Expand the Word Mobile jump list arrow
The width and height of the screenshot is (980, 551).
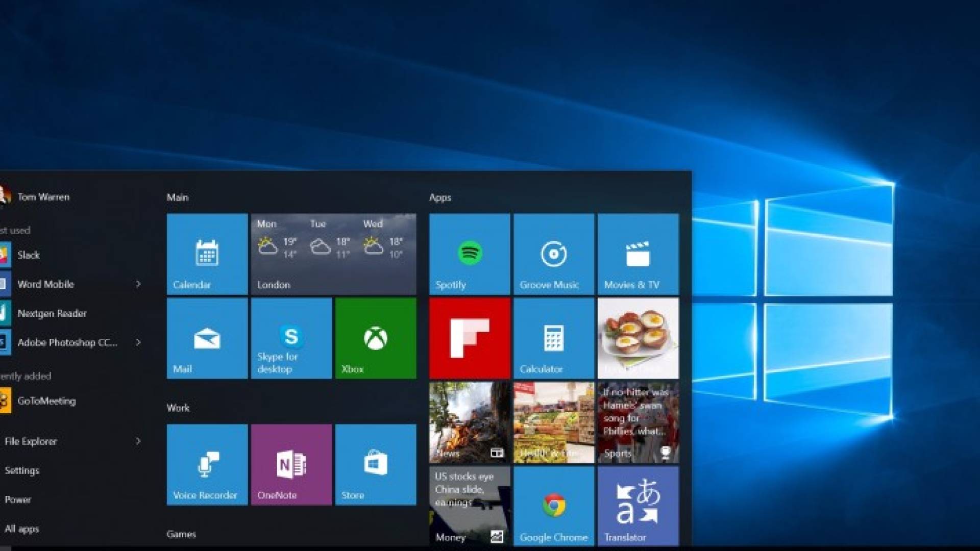coord(138,284)
